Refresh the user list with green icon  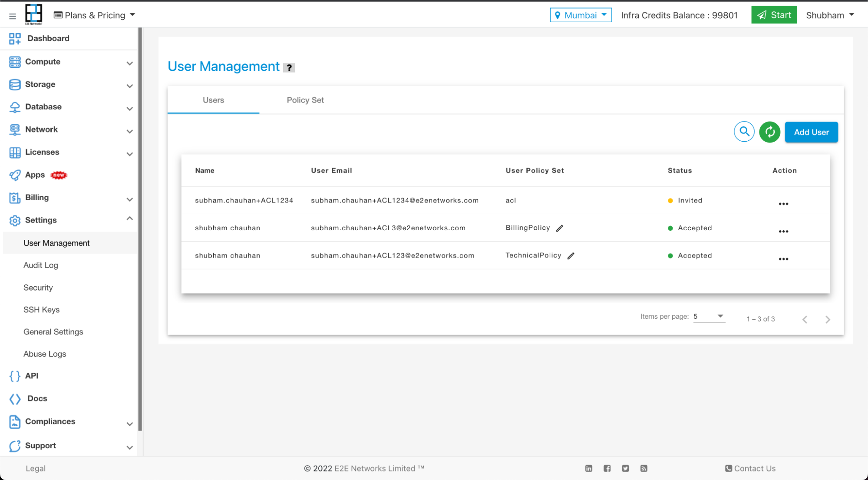pos(769,132)
